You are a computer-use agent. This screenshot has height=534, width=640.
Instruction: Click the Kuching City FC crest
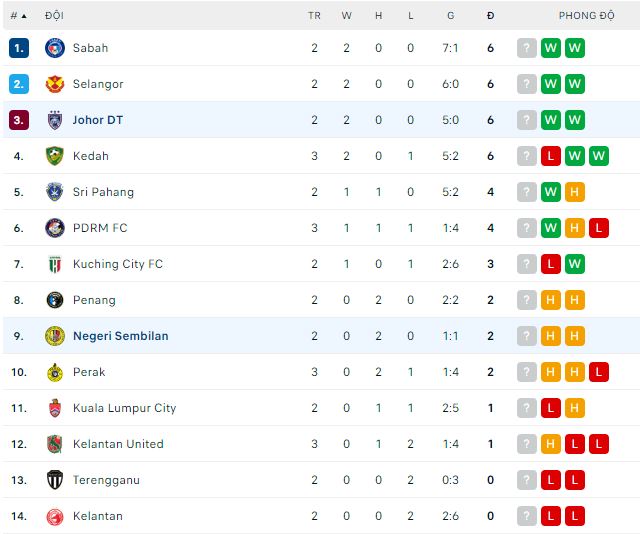55,264
